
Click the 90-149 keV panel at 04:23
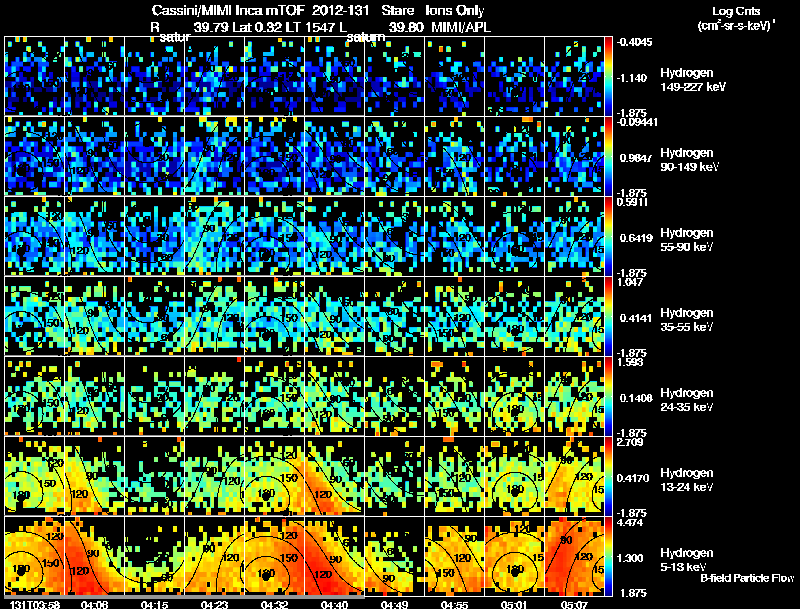(x=214, y=156)
